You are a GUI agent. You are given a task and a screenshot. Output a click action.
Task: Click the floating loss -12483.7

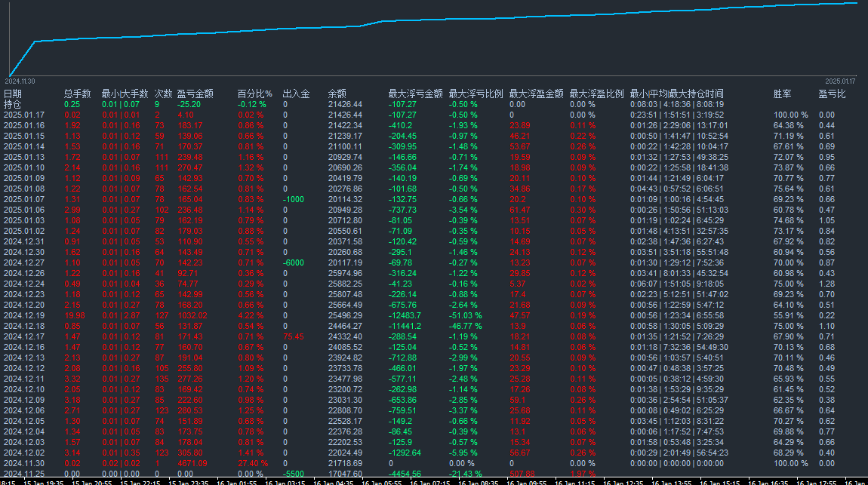(x=405, y=316)
